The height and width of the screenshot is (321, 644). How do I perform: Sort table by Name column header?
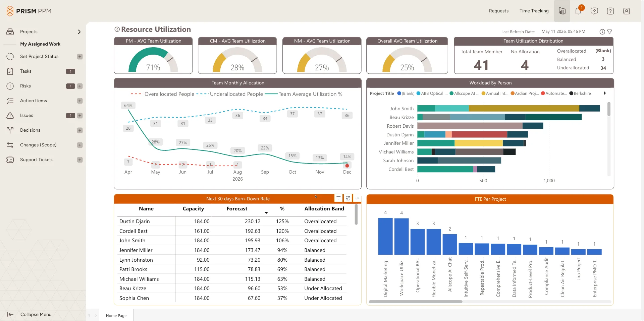click(x=146, y=208)
